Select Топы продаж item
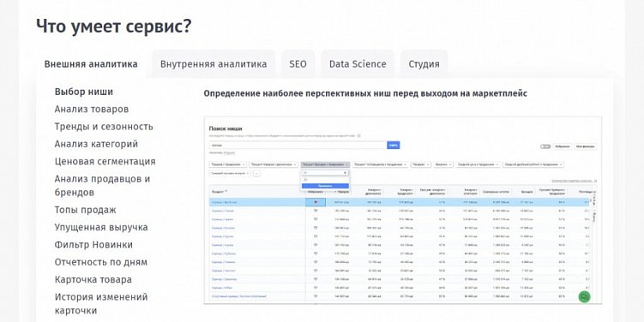Viewport: 644px width, 322px height. (x=86, y=210)
